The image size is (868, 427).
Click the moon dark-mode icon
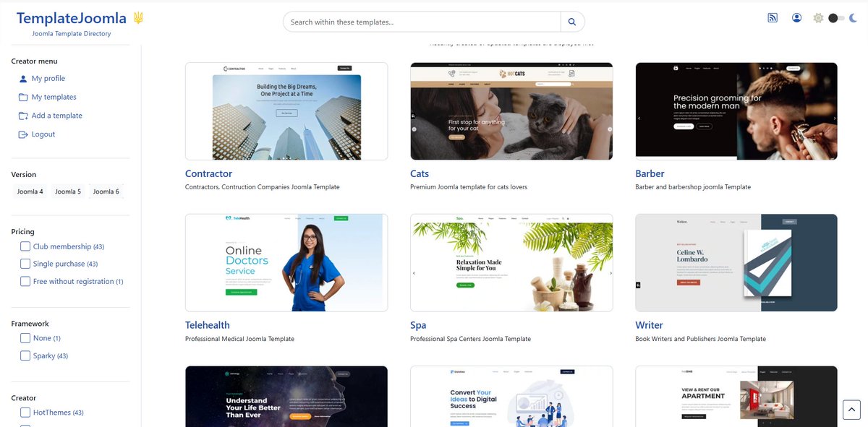[x=853, y=18]
